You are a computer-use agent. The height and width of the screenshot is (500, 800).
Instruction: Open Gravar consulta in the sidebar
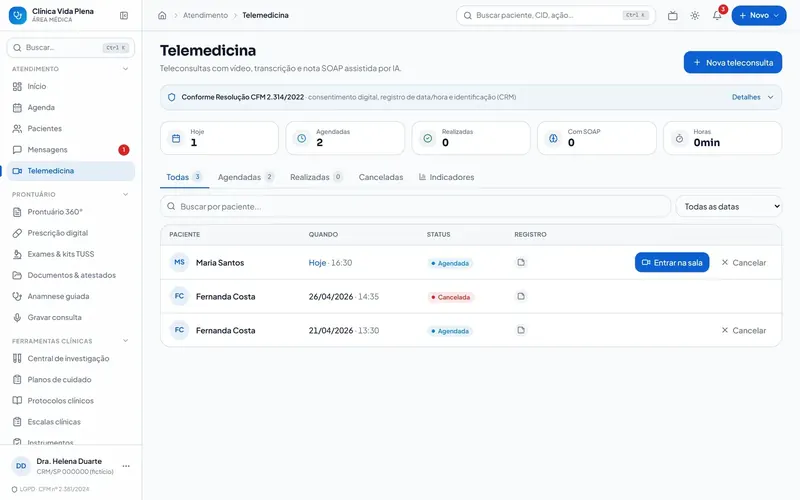tap(70, 317)
